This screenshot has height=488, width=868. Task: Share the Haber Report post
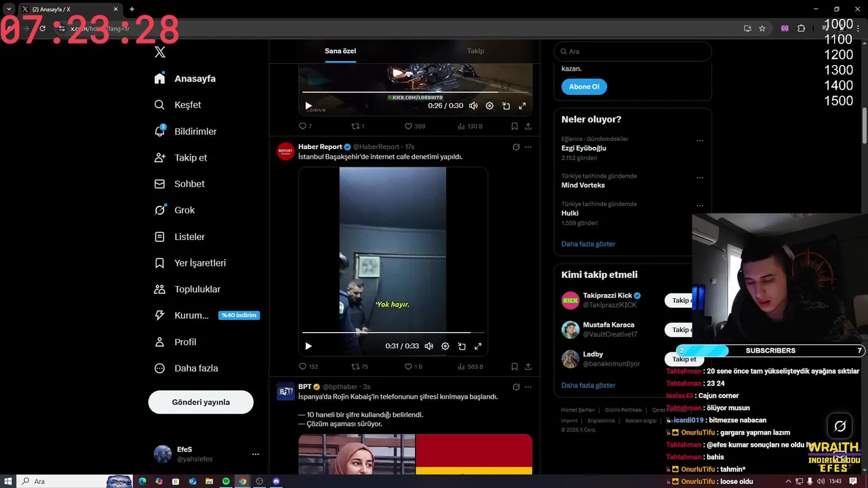point(528,367)
